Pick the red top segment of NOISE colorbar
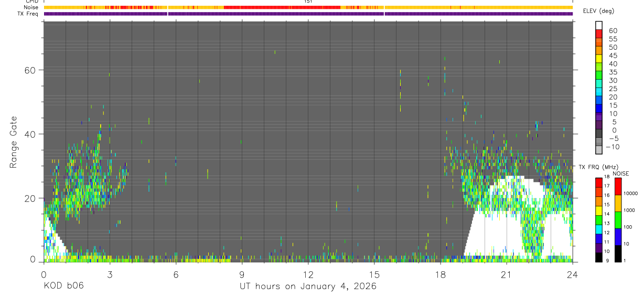Screen dimensions: 644x297 (618, 186)
